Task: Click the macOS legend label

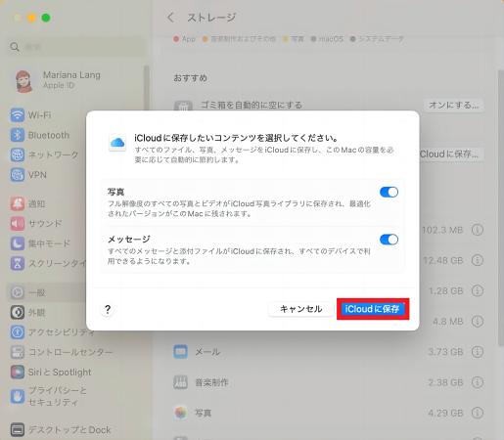Action: point(331,39)
